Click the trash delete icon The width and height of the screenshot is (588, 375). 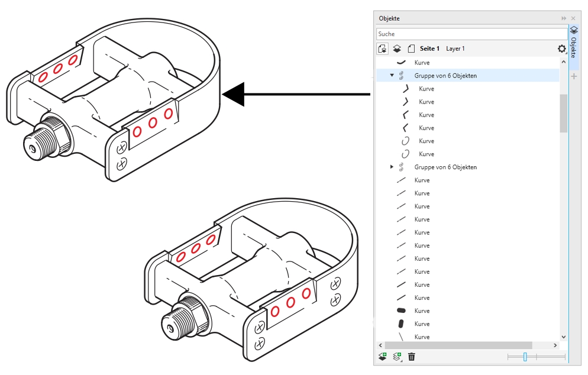(412, 357)
